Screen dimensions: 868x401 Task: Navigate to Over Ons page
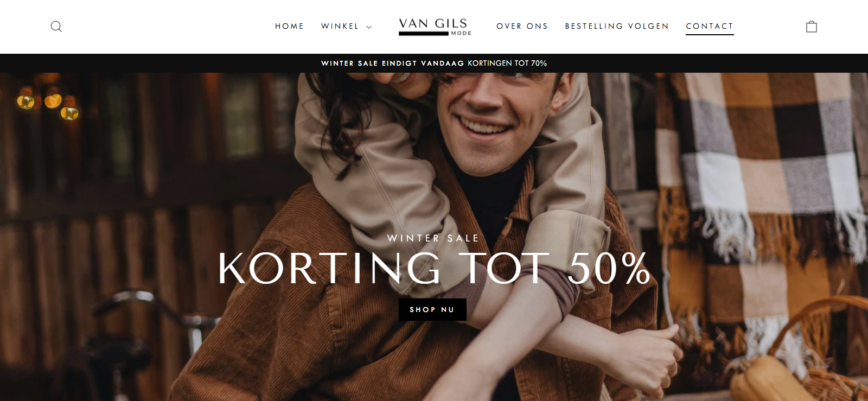coord(522,26)
